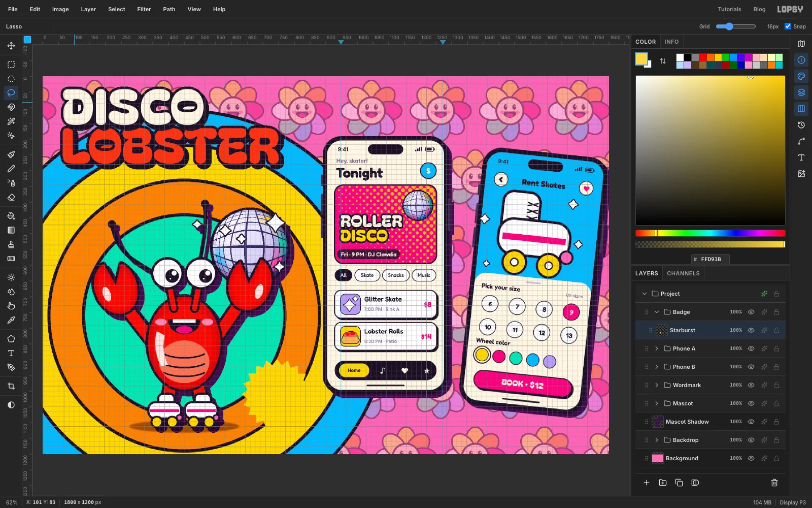Screen dimensions: 812x508
Task: Select the Move tool
Action: pyautogui.click(x=11, y=46)
